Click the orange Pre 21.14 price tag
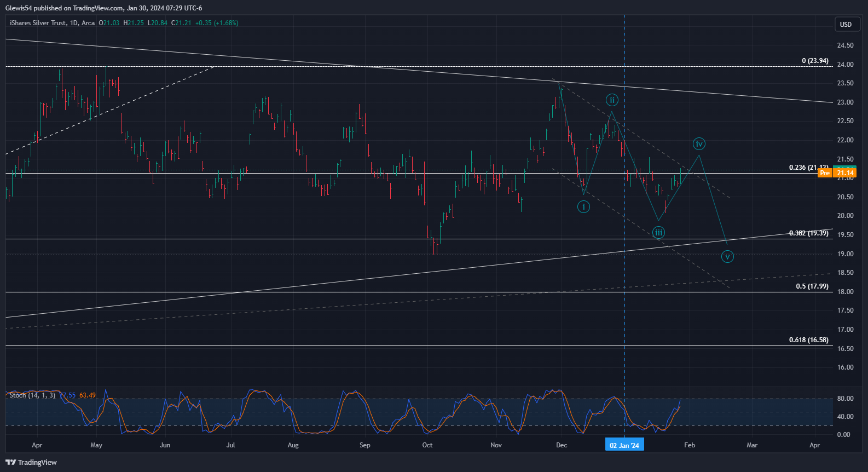The height and width of the screenshot is (472, 868). pyautogui.click(x=837, y=172)
